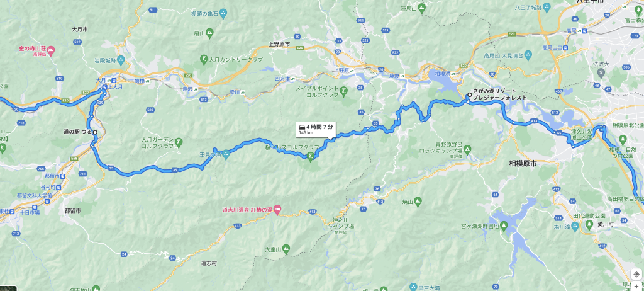
Task: Zoom in with the plus button
Action: click(x=636, y=287)
